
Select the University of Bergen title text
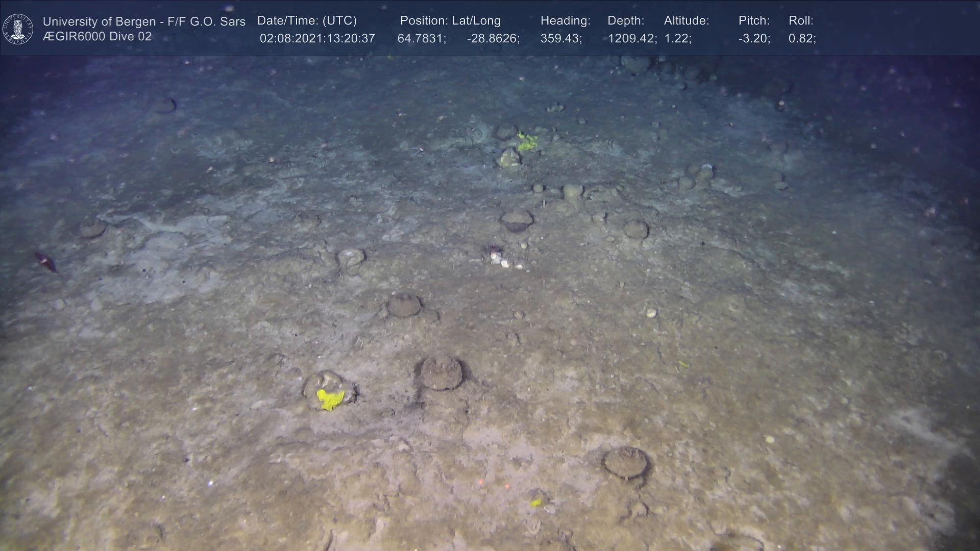coord(144,21)
